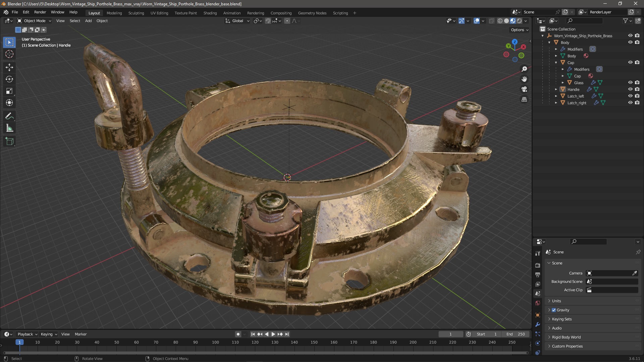This screenshot has width=644, height=362.
Task: Expand the Handle tree item
Action: tap(556, 89)
